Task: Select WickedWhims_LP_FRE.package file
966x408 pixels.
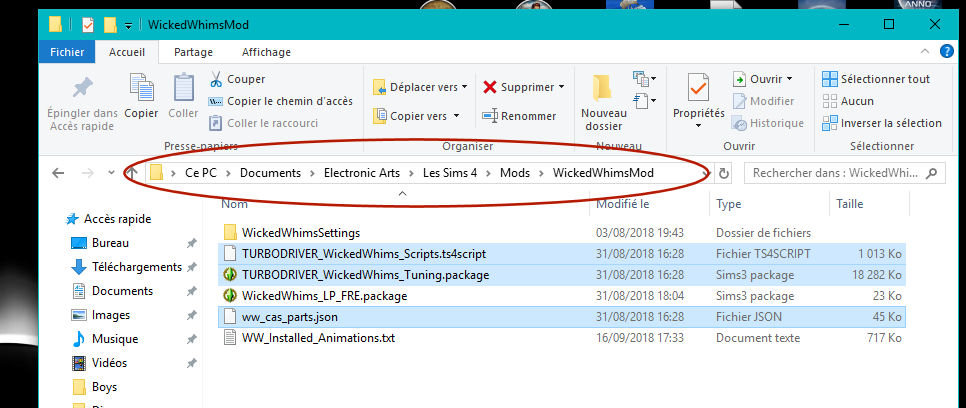Action: click(562, 296)
